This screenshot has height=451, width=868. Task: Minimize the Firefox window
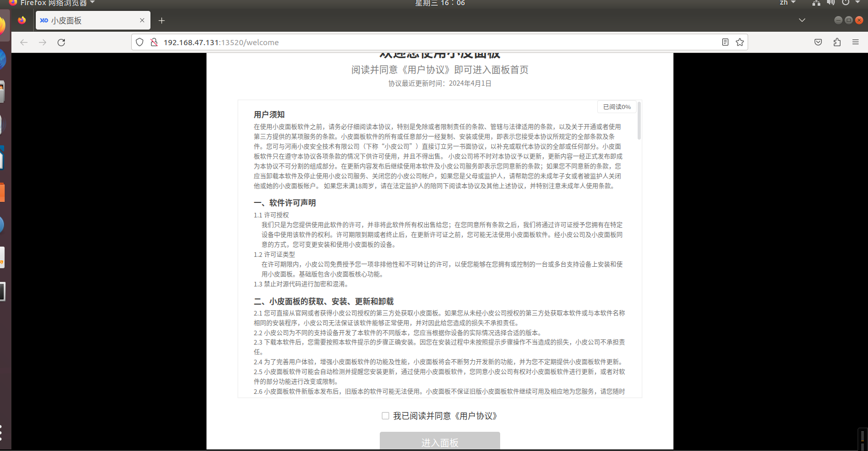pyautogui.click(x=838, y=20)
